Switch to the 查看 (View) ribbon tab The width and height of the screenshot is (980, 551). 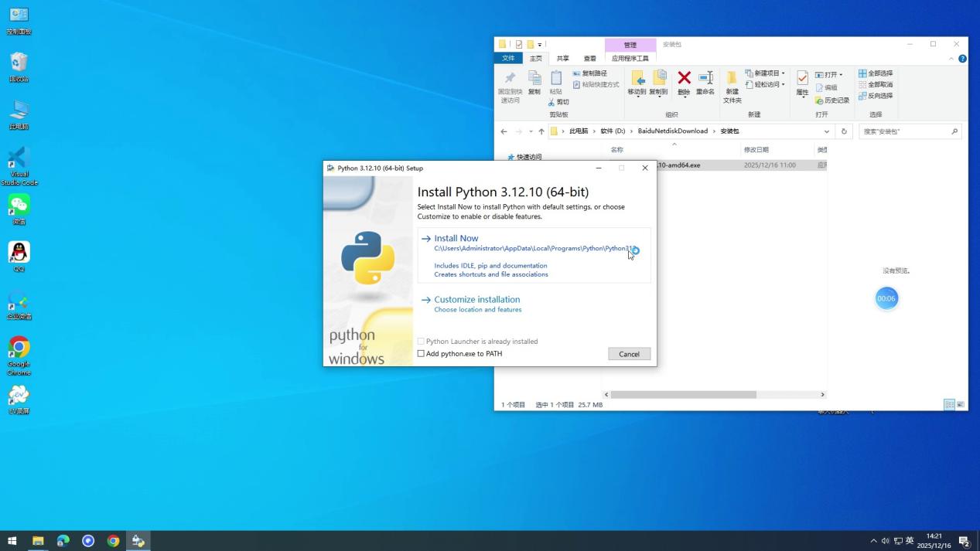(x=589, y=58)
